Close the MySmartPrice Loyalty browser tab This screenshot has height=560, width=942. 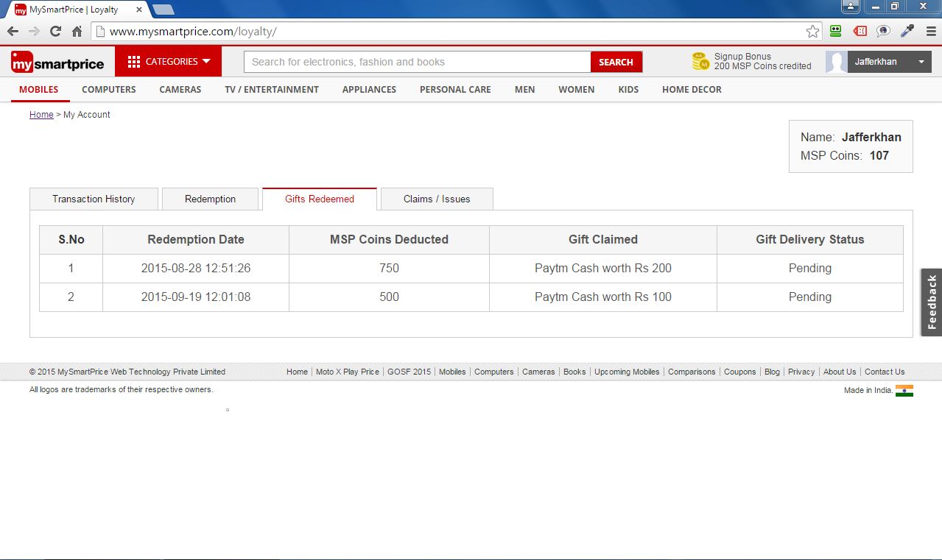pyautogui.click(x=138, y=10)
